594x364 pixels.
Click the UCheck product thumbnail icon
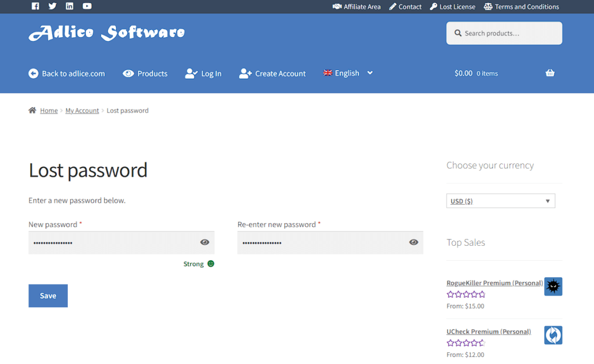pos(553,335)
